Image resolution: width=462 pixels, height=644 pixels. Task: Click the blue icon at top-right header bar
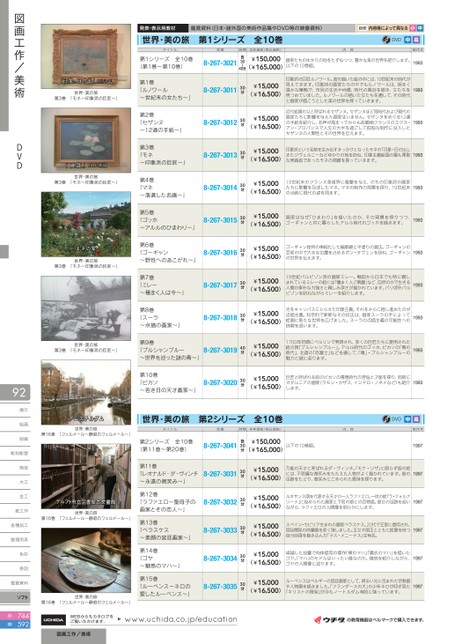(x=420, y=28)
